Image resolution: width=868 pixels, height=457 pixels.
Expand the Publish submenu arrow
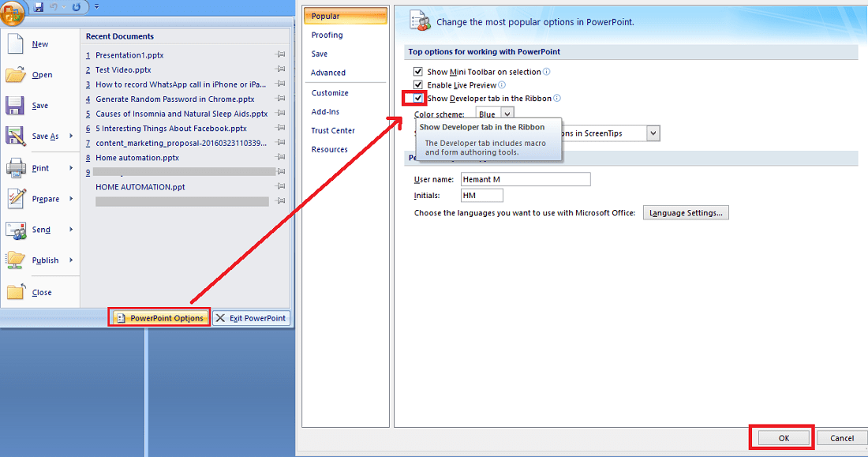click(x=71, y=260)
